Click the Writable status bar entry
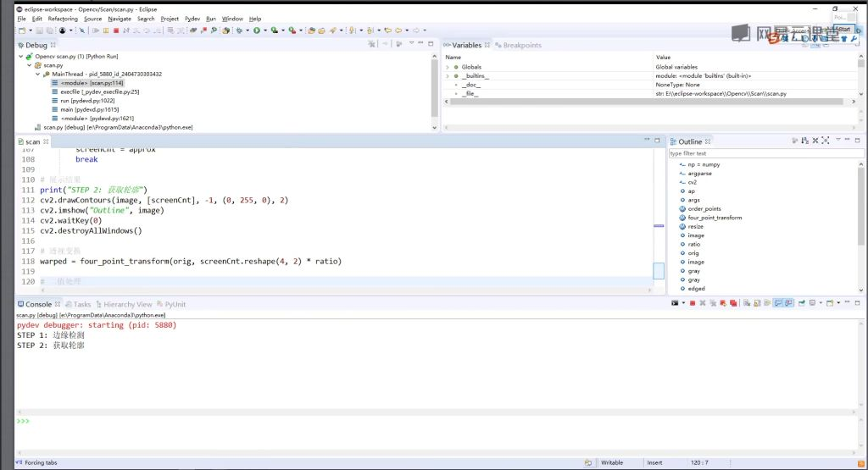 tap(612, 463)
